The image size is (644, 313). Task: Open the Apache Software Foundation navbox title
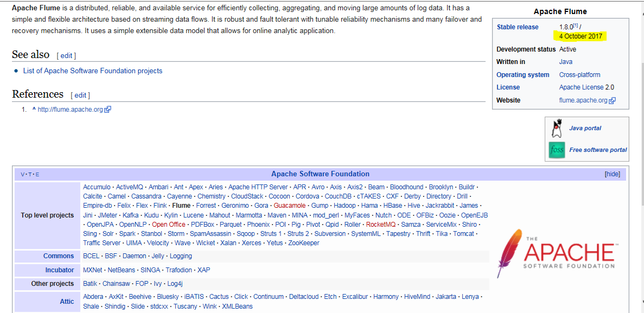click(320, 174)
